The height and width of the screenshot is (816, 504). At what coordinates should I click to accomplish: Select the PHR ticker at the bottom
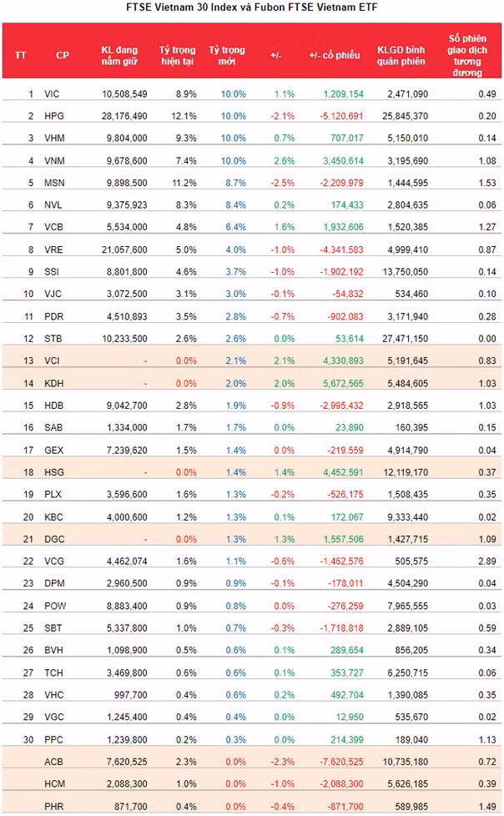click(x=53, y=807)
